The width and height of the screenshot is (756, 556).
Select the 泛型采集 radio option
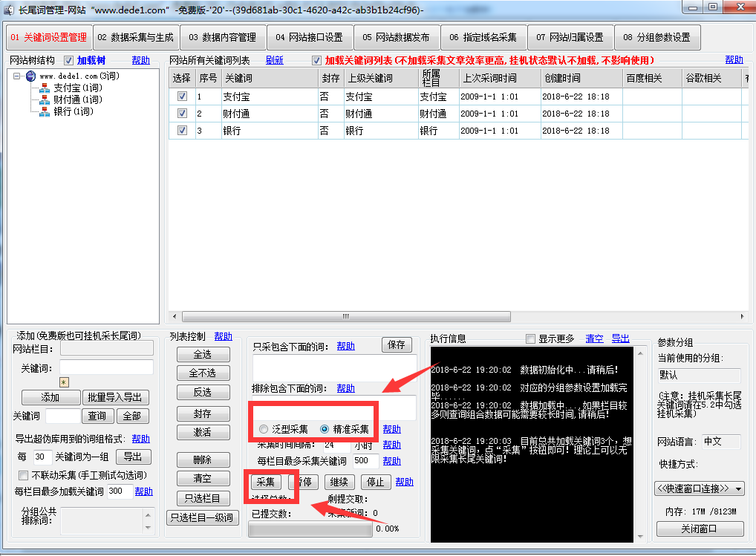tap(264, 429)
